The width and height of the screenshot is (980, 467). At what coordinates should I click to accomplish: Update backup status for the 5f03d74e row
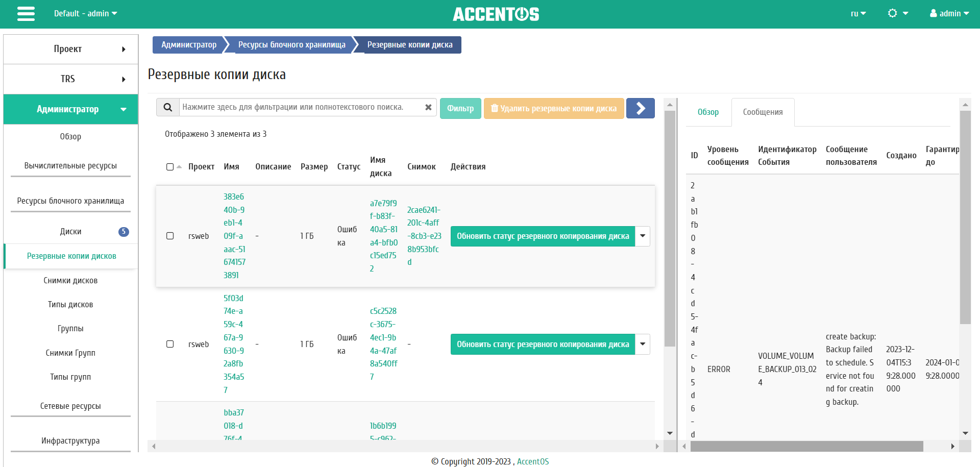[543, 344]
